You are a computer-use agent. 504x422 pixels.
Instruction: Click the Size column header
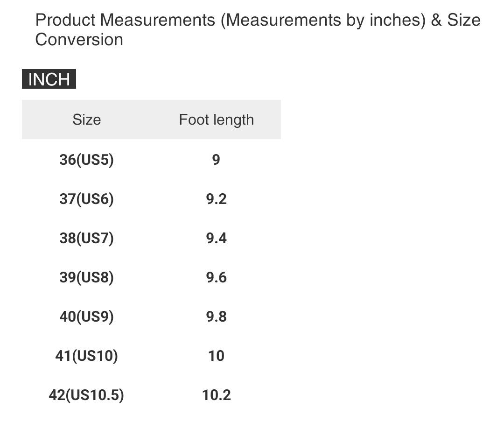click(86, 120)
